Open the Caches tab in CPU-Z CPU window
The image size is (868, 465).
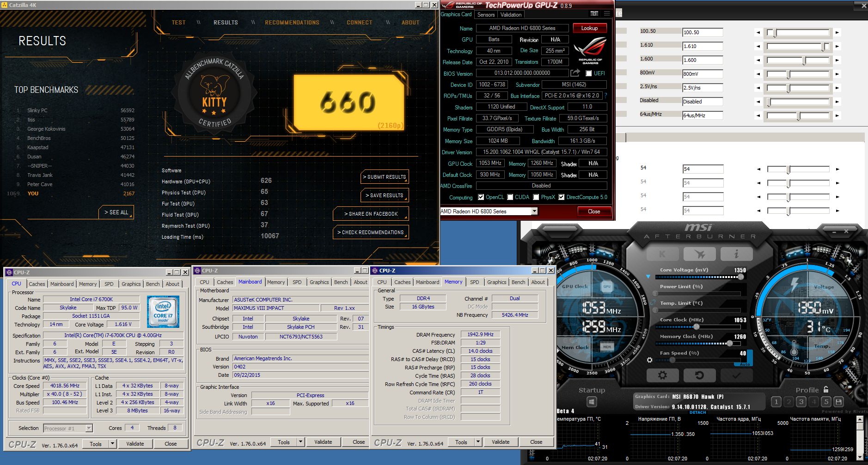37,284
